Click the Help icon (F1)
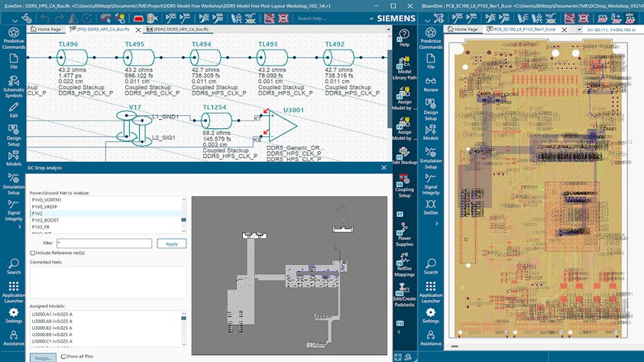 click(x=404, y=37)
